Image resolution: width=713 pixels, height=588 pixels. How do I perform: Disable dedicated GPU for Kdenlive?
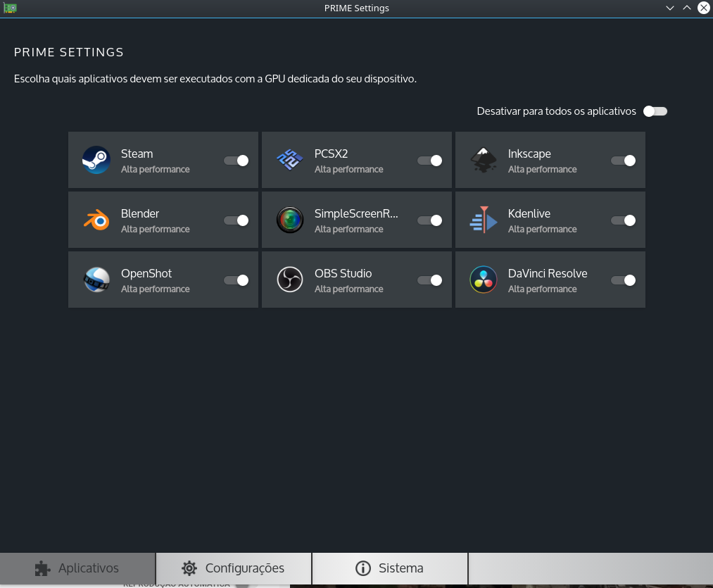coord(624,220)
